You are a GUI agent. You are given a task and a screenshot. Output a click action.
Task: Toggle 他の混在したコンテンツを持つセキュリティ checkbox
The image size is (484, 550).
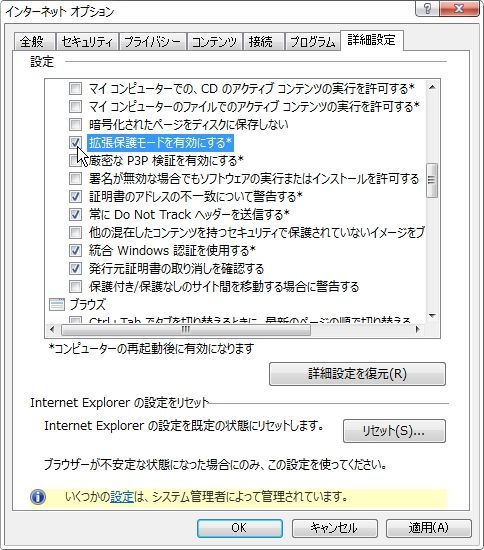(x=75, y=232)
